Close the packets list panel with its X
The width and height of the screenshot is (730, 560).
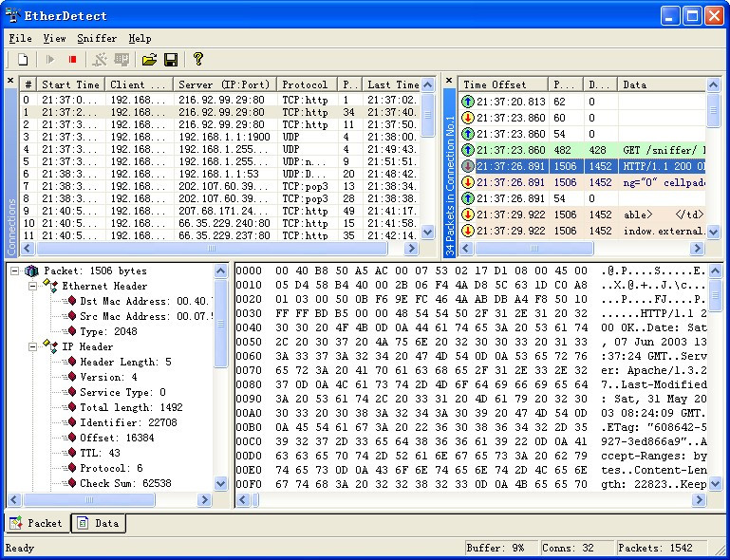coord(450,82)
